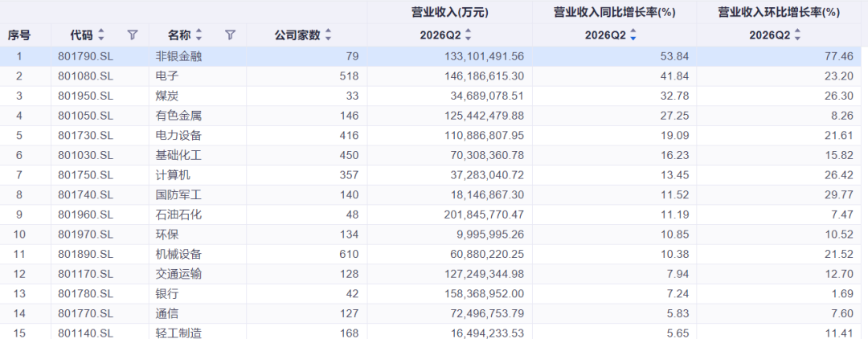868x339 pixels.
Task: Click year-over-year growth value 53.84
Action: coord(675,56)
